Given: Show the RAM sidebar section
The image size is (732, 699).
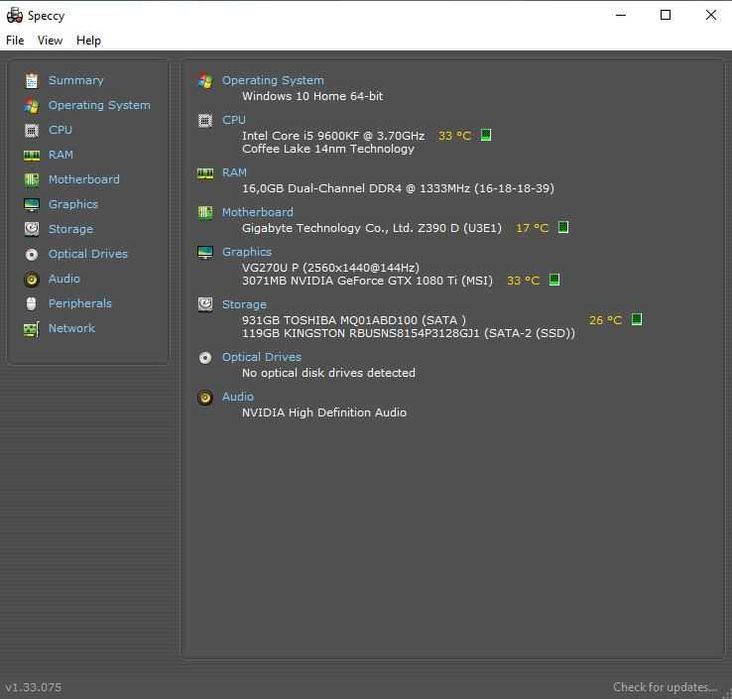Looking at the screenshot, I should (61, 155).
